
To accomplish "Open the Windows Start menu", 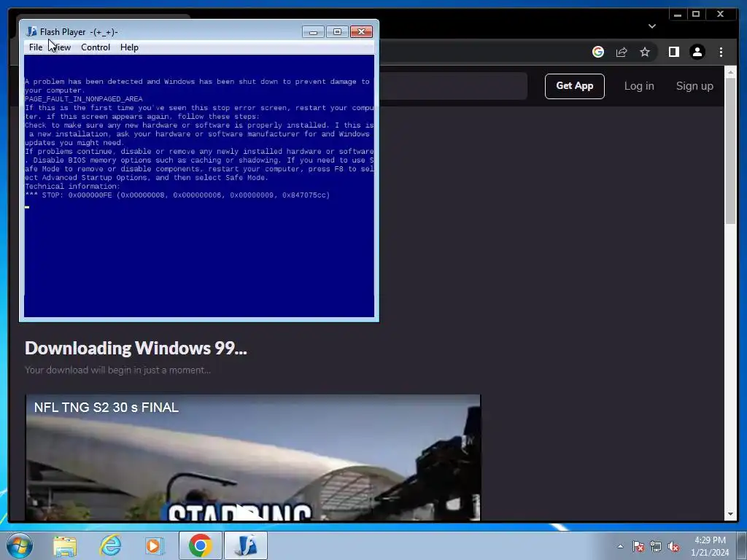I will pyautogui.click(x=20, y=545).
